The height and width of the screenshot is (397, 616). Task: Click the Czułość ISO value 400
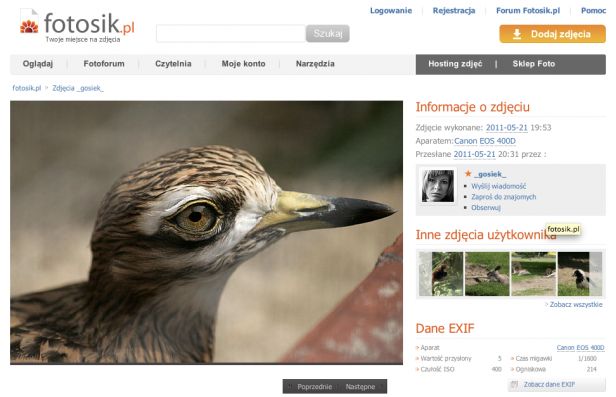point(497,369)
